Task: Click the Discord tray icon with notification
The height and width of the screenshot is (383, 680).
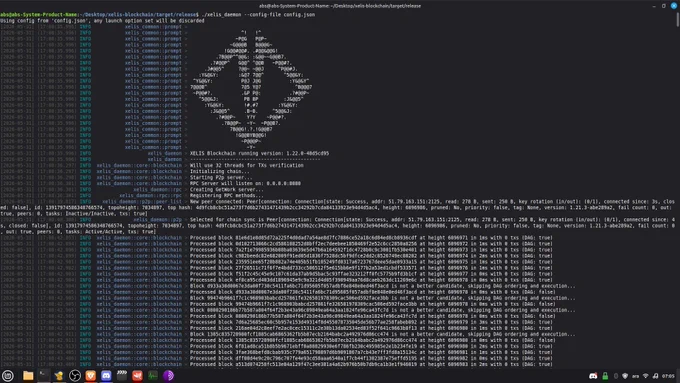Action: pyautogui.click(x=593, y=376)
